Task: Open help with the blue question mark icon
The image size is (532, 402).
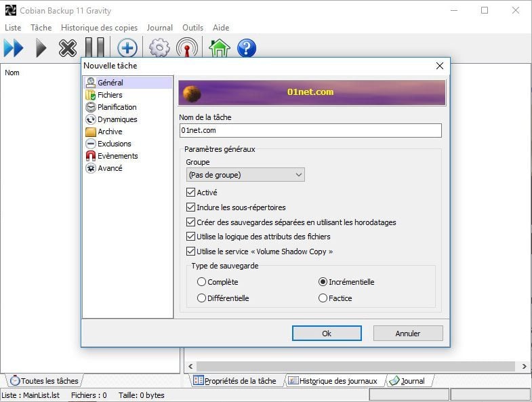Action: tap(247, 48)
